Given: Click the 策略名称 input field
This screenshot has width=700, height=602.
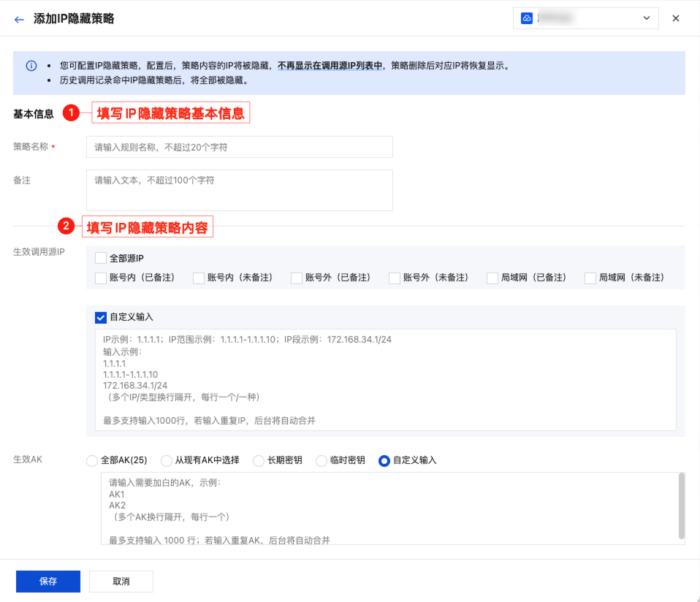Looking at the screenshot, I should click(x=239, y=147).
